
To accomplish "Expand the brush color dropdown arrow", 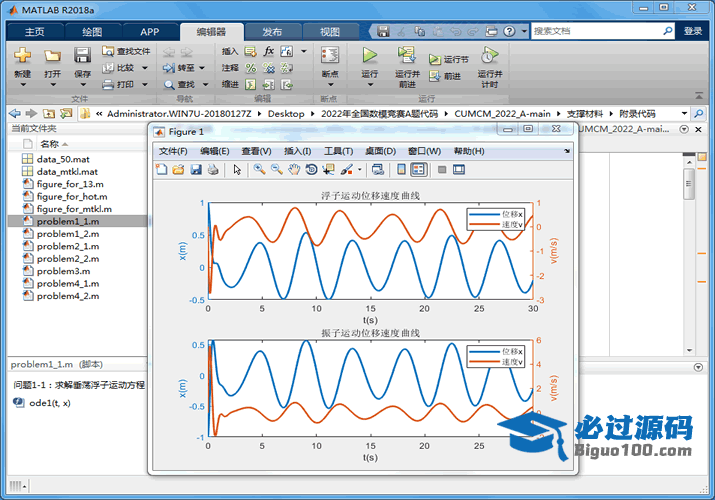I will click(x=359, y=170).
